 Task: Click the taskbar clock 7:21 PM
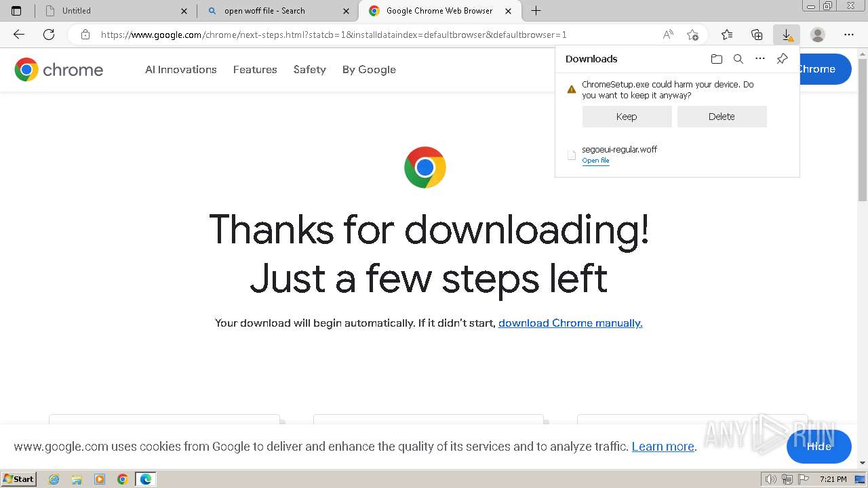(833, 479)
